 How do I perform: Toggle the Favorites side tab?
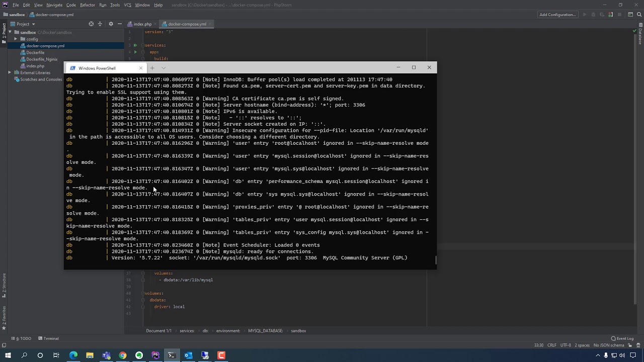pos(4,318)
